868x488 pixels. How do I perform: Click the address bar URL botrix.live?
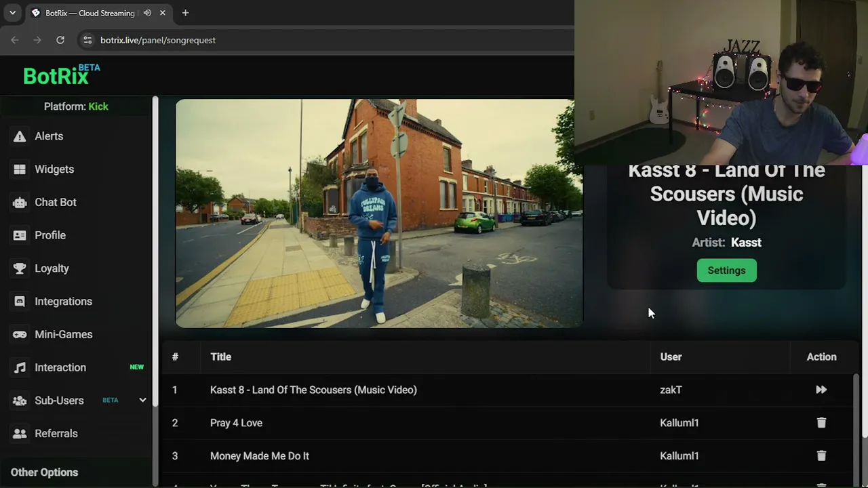[x=158, y=40]
